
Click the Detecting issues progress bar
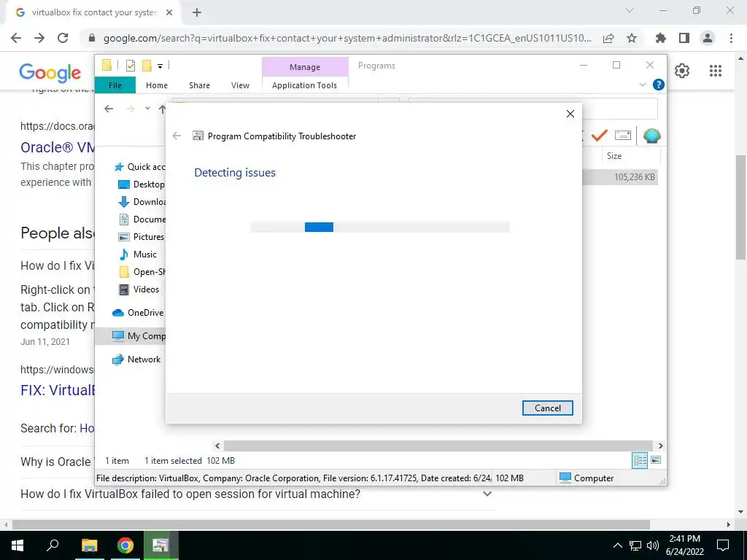point(379,227)
